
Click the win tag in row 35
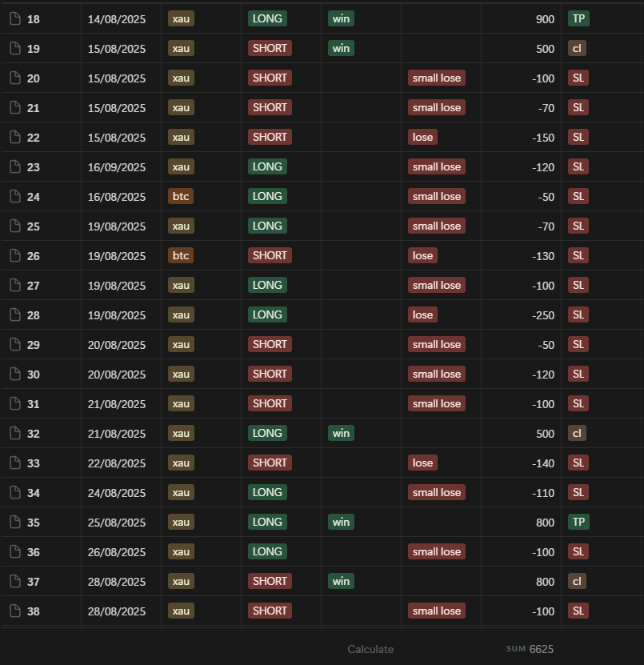pos(341,522)
